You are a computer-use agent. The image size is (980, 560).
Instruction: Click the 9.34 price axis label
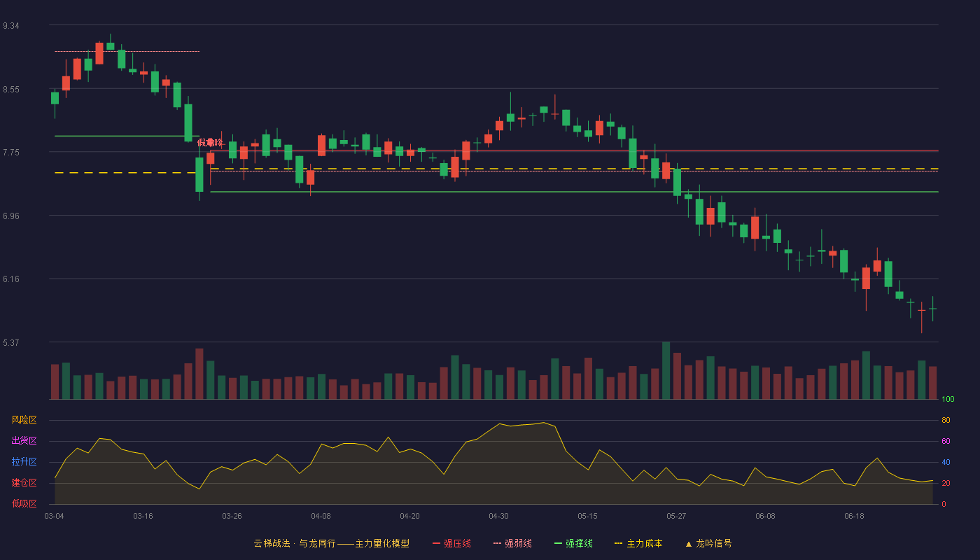(x=11, y=25)
